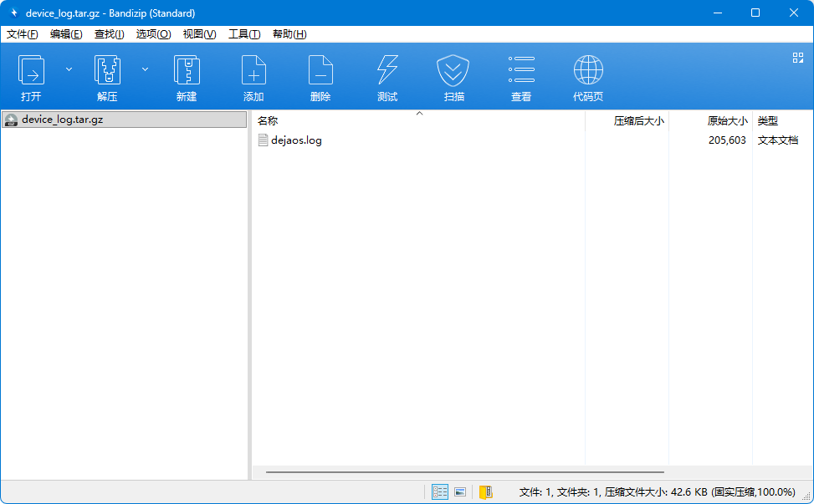Viewport: 814px width, 504px height.
Task: Minimize the Bandizip window
Action: pos(718,13)
